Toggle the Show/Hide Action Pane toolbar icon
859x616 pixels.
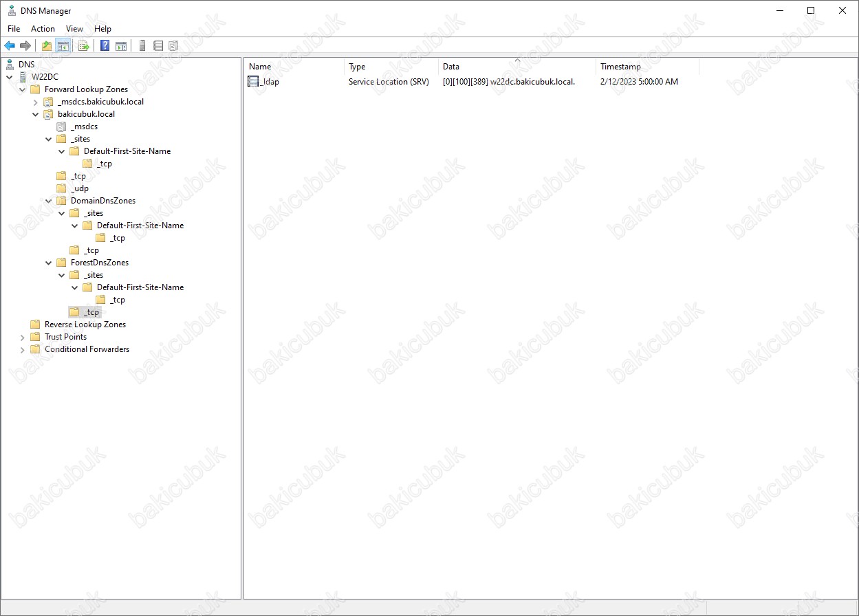pyautogui.click(x=121, y=46)
